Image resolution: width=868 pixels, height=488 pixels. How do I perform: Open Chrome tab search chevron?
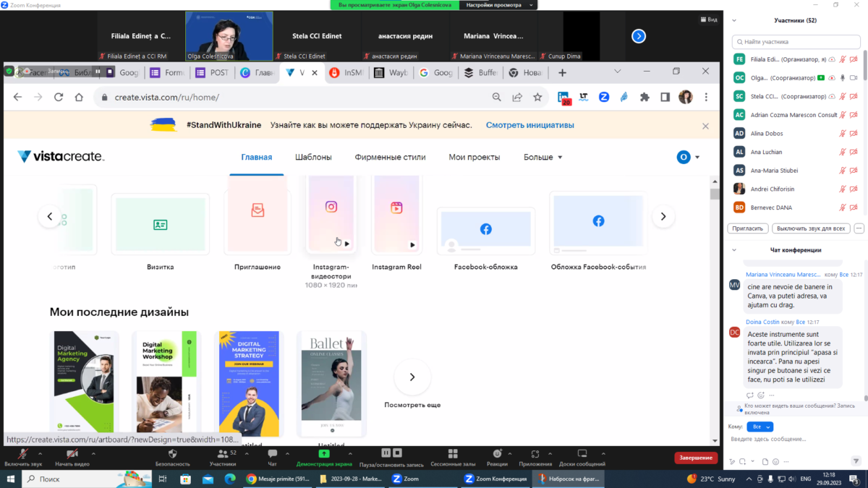pos(618,72)
